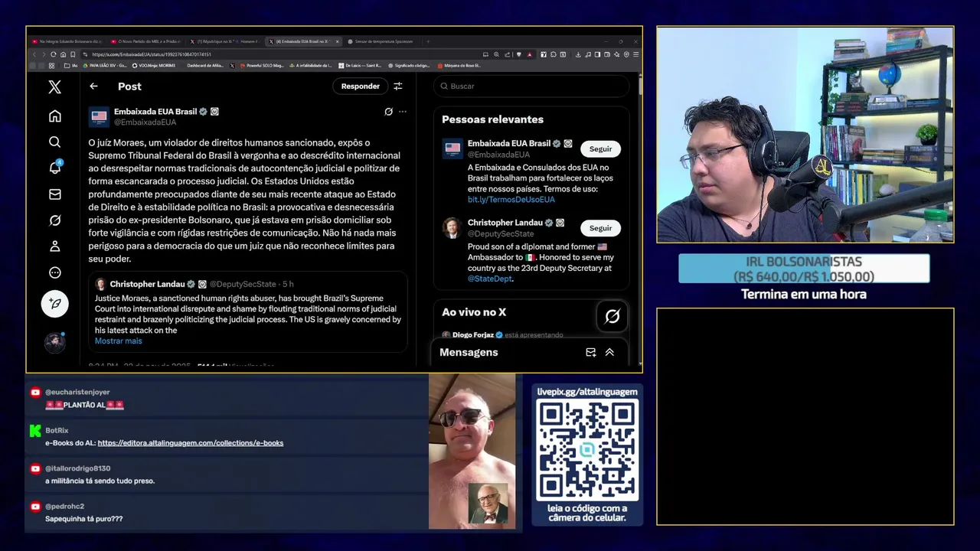The width and height of the screenshot is (980, 551).
Task: Follow Embaixada EUA Brasil with Seguir
Action: (600, 149)
